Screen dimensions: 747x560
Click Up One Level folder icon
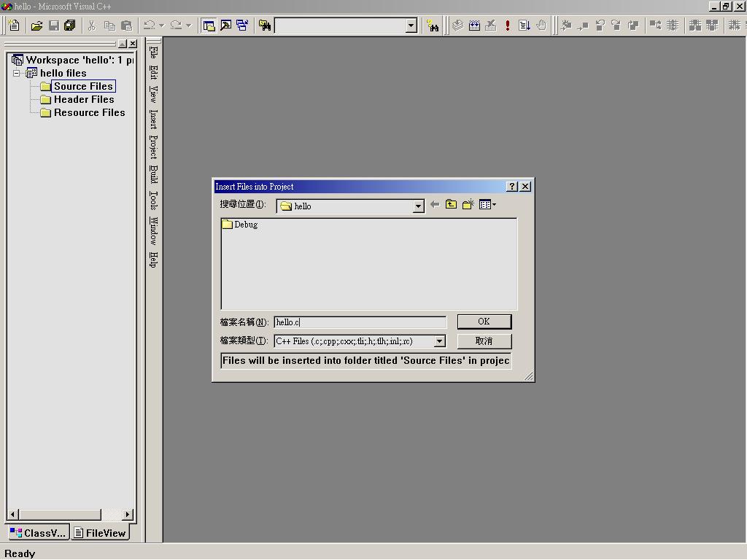(451, 205)
